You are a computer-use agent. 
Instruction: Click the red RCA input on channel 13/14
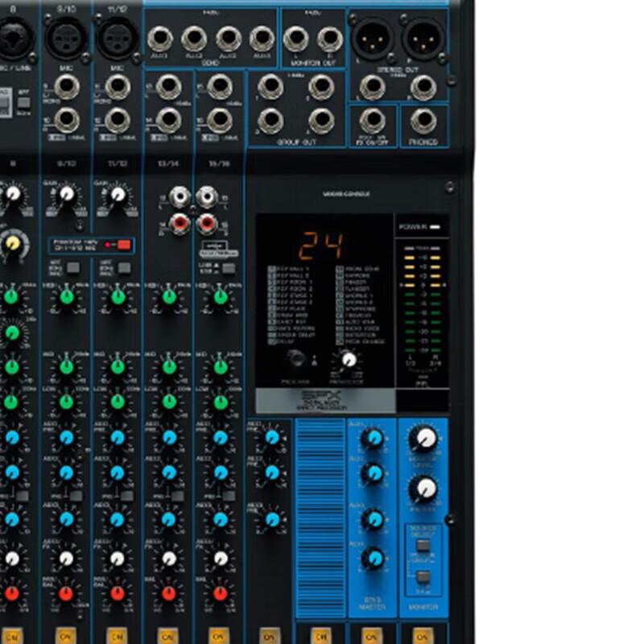(180, 223)
